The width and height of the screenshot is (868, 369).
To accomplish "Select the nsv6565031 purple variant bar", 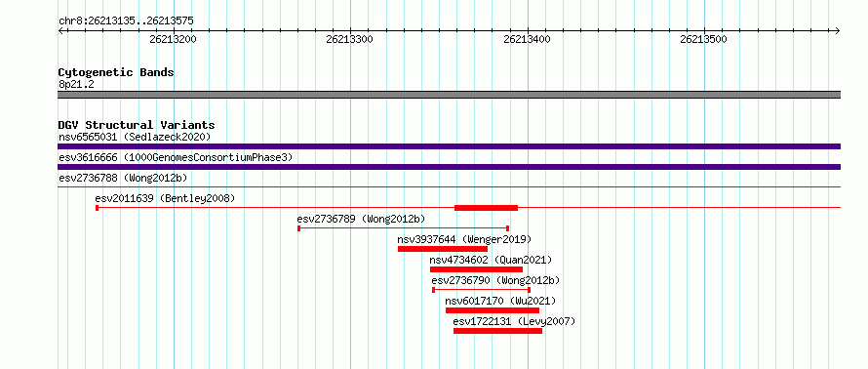I will coord(449,146).
